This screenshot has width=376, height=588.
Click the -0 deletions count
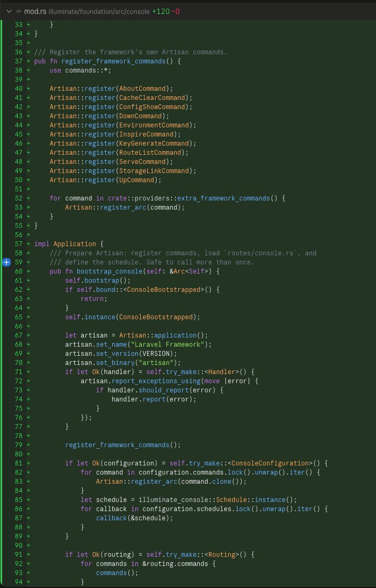pos(176,12)
